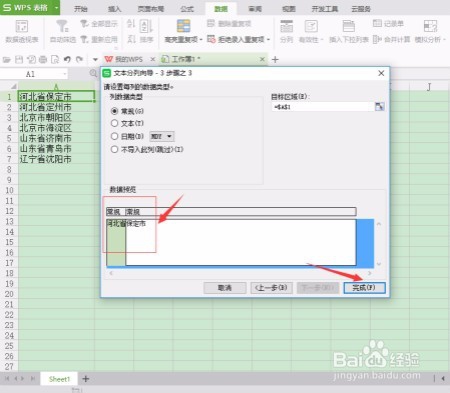Screen dimensions: 450x393
Task: Select the 日期(D) date radio option
Action: tap(114, 136)
